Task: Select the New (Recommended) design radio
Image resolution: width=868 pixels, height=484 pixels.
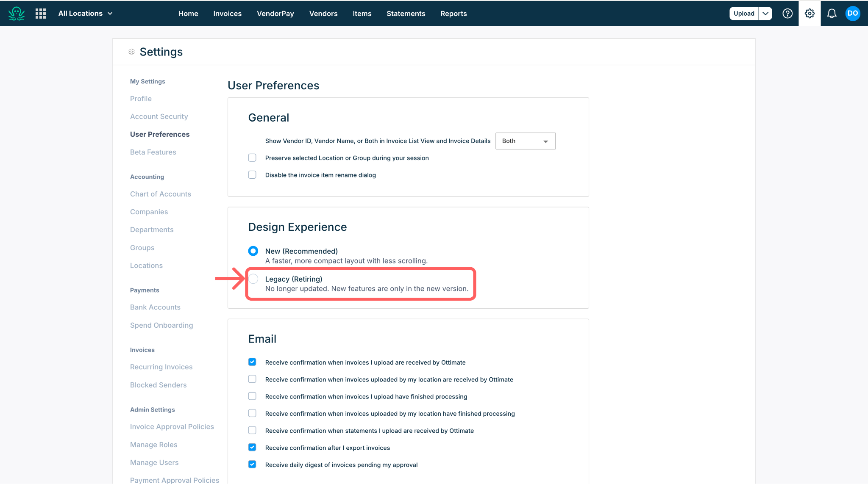Action: [x=253, y=251]
